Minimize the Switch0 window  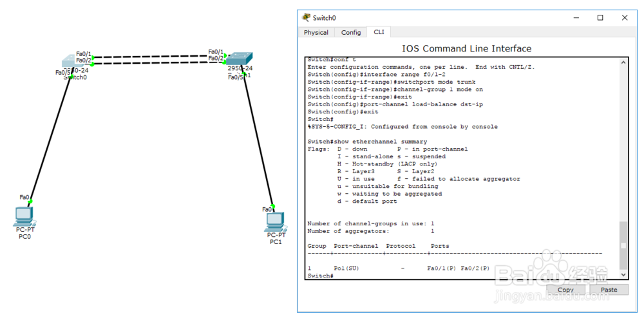point(576,17)
